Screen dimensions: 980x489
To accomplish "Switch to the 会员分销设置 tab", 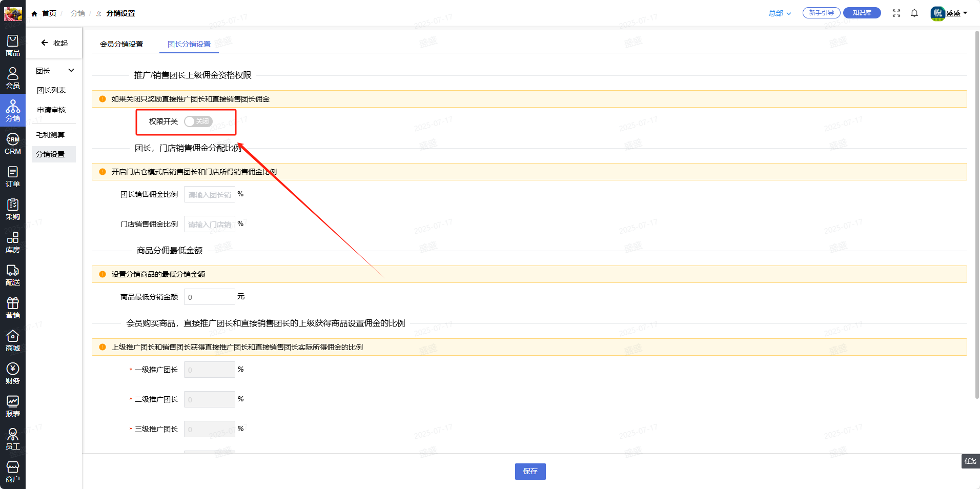I will 121,44.
